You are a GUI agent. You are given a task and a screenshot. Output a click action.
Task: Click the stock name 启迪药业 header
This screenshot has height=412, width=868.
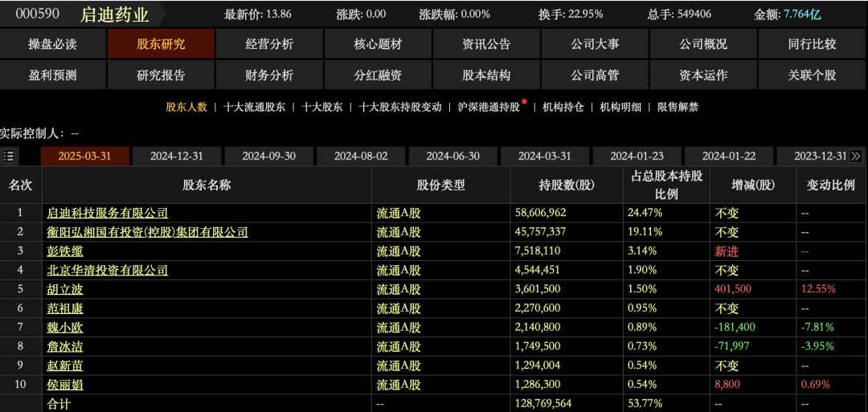point(114,14)
